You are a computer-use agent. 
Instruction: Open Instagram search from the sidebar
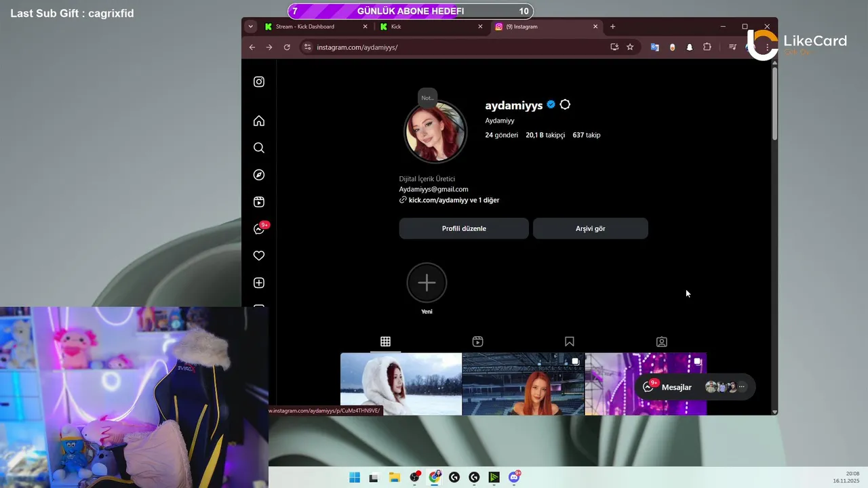click(x=259, y=148)
